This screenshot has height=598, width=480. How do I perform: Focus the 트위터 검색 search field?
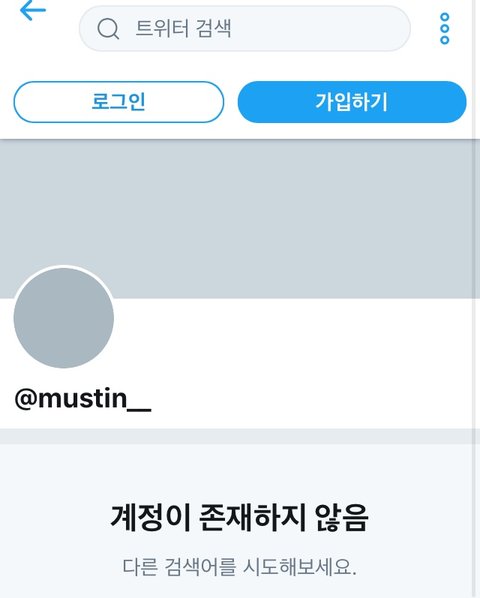[x=245, y=29]
